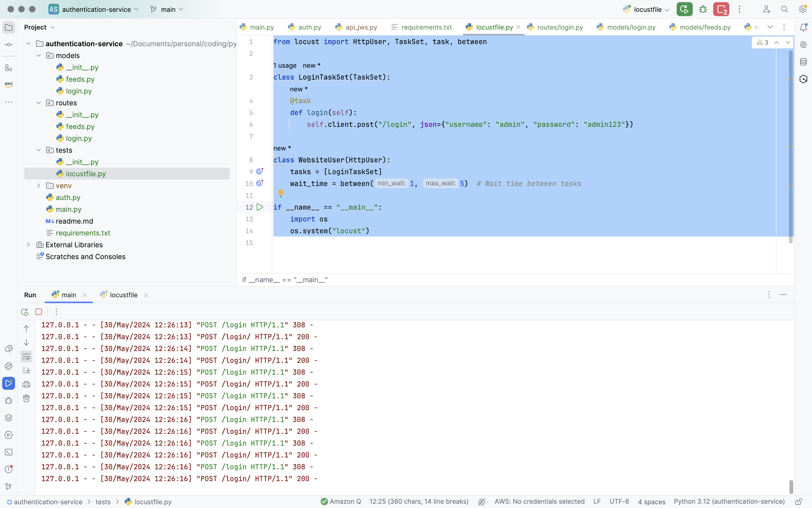
Task: Toggle soft-wrap in Run console
Action: pos(26,356)
